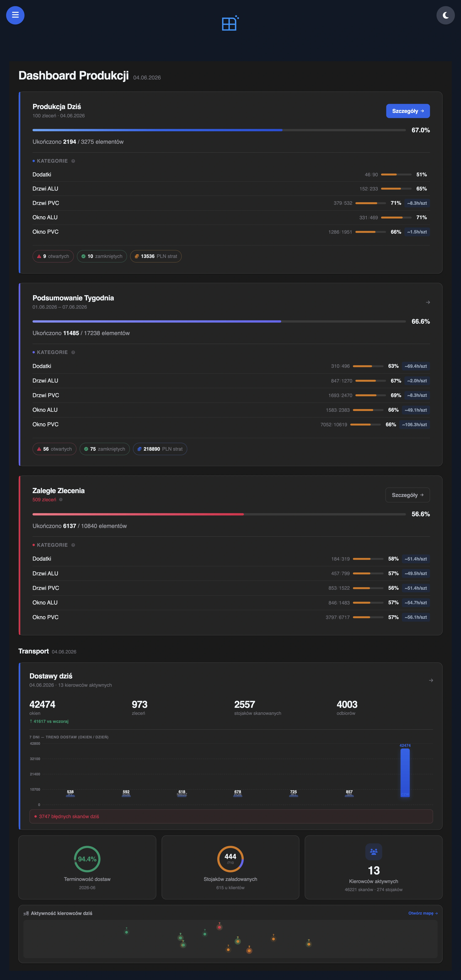
Task: Click the 2557 stojaków skanowanych stat
Action: click(258, 708)
